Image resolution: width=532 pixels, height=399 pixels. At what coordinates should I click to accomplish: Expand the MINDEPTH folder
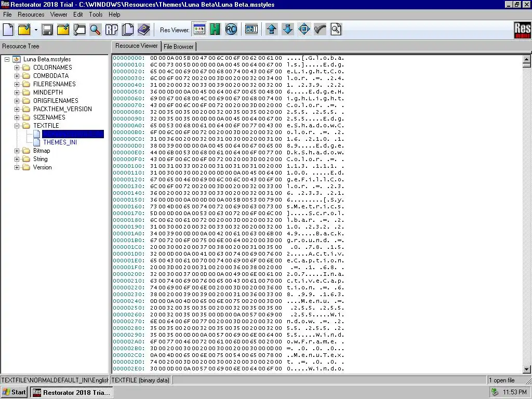17,92
